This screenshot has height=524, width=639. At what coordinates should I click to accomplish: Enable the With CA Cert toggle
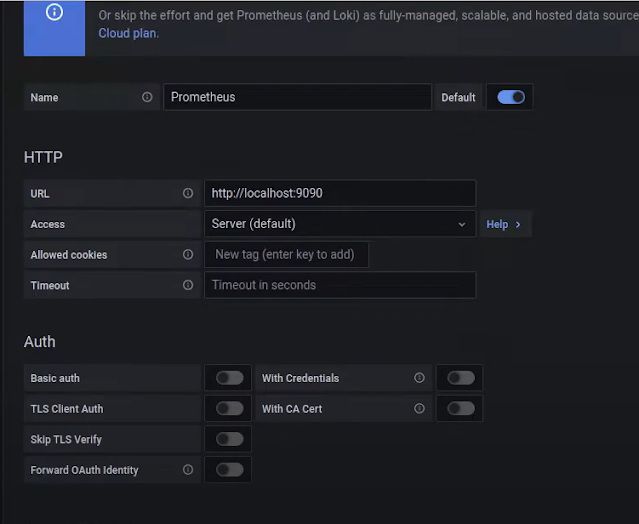point(461,408)
